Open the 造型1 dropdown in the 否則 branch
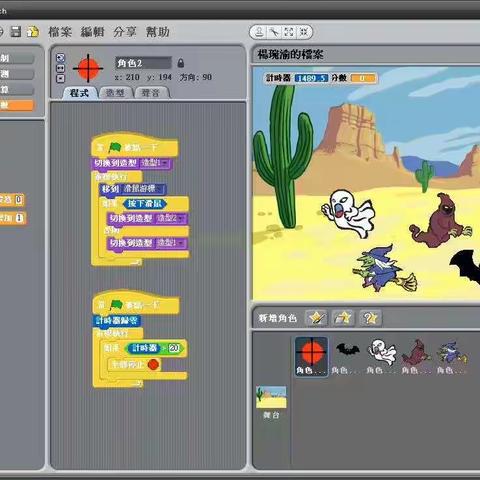The height and width of the screenshot is (480, 480). point(171,243)
